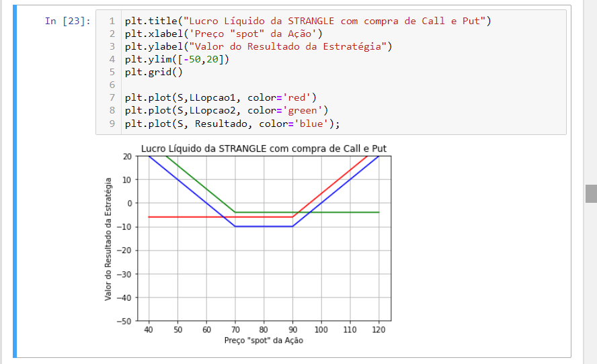Viewport: 597px width, 364px height.
Task: Click the plt.grid() code line
Action: 153,72
